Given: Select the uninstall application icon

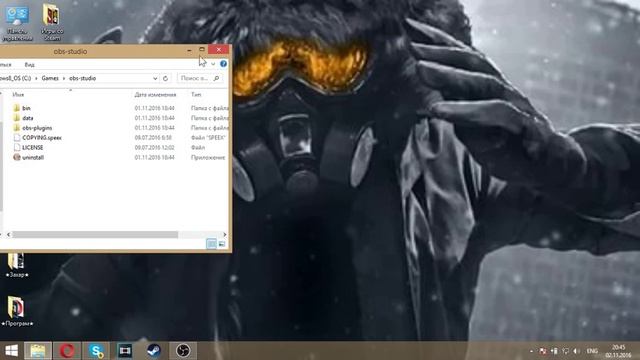Looking at the screenshot, I should [17, 157].
